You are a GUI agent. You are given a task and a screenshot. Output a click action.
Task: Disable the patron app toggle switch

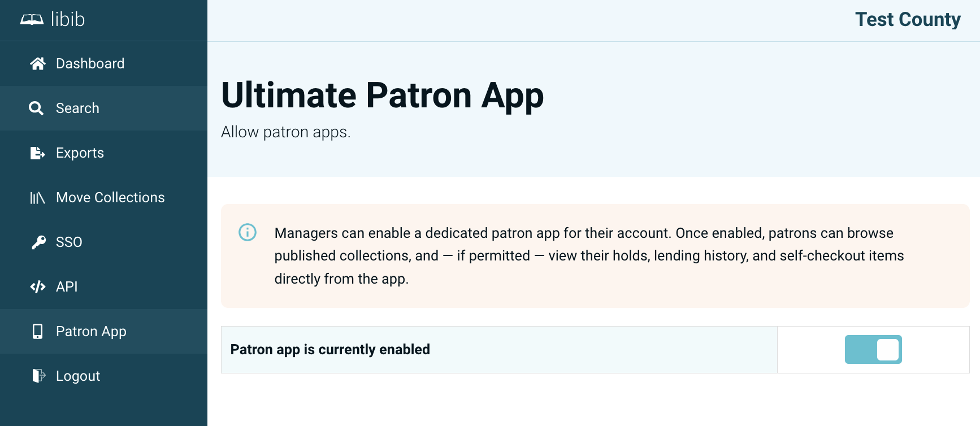coord(873,350)
